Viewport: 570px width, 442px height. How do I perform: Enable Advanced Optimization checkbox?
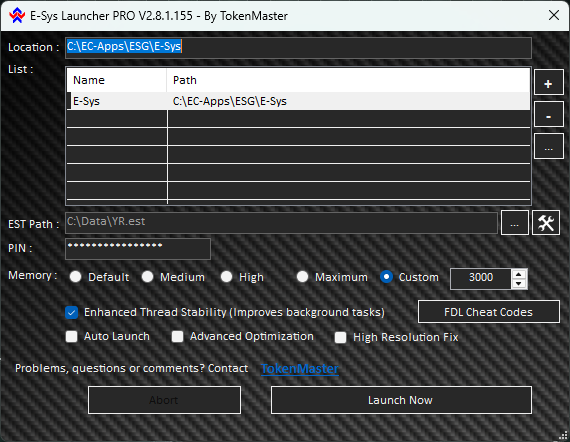click(x=177, y=336)
